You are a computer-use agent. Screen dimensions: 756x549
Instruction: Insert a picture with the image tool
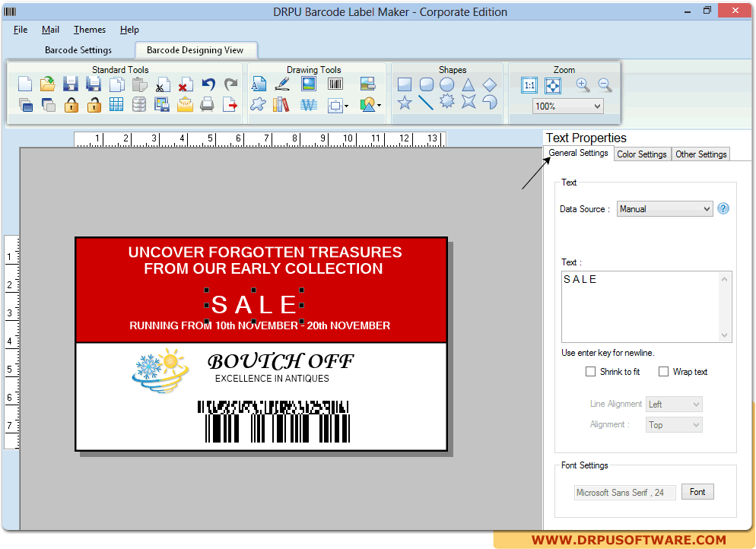point(309,84)
